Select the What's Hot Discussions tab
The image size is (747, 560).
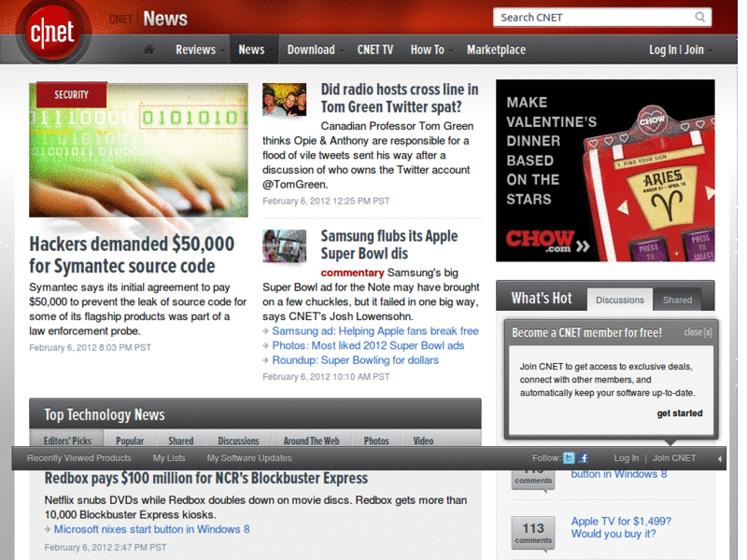click(620, 300)
